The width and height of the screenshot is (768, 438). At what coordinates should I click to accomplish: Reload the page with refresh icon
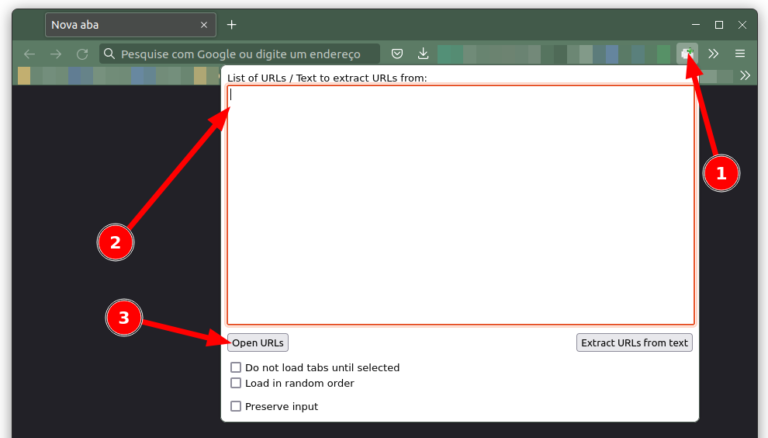click(x=82, y=54)
